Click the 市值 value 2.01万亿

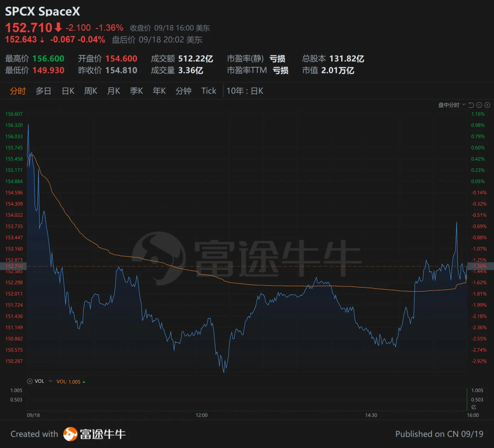(338, 70)
